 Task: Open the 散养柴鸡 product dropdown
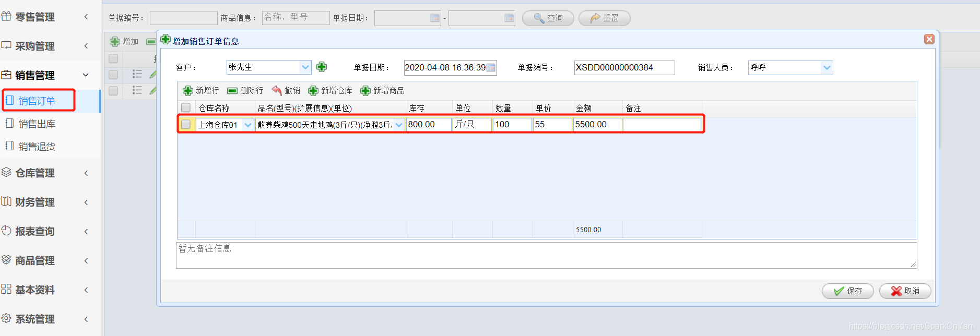tap(399, 125)
